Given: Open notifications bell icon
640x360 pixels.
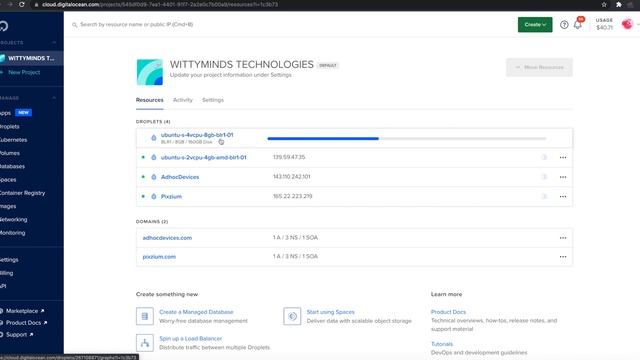Looking at the screenshot, I should 578,24.
